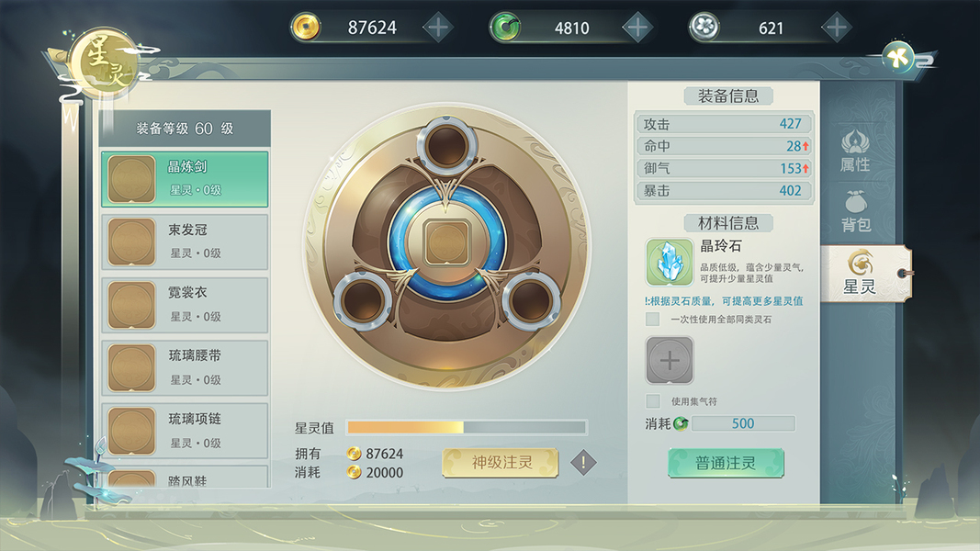This screenshot has width=980, height=551.
Task: Switch to the 背包 backpack tab
Action: click(x=855, y=211)
